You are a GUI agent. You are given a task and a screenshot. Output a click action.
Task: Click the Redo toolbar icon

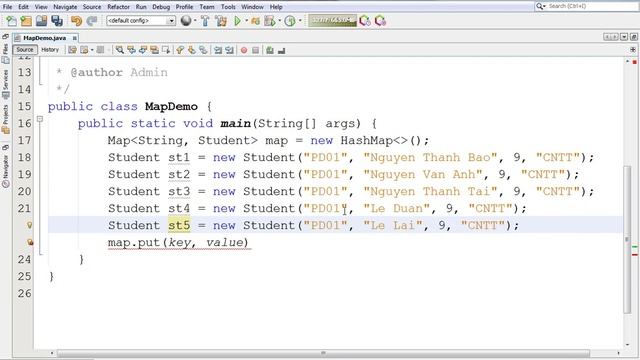tap(92, 21)
